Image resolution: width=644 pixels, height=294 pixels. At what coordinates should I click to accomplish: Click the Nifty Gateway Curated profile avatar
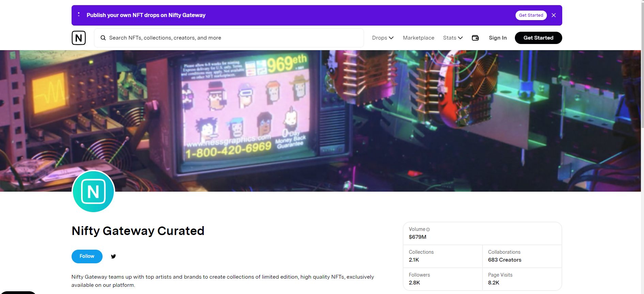coord(93,191)
